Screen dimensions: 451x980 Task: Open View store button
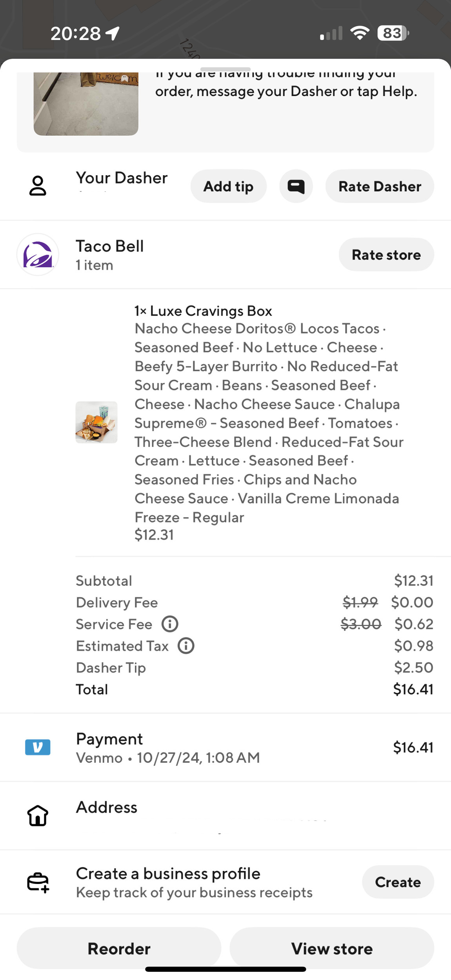tap(332, 949)
